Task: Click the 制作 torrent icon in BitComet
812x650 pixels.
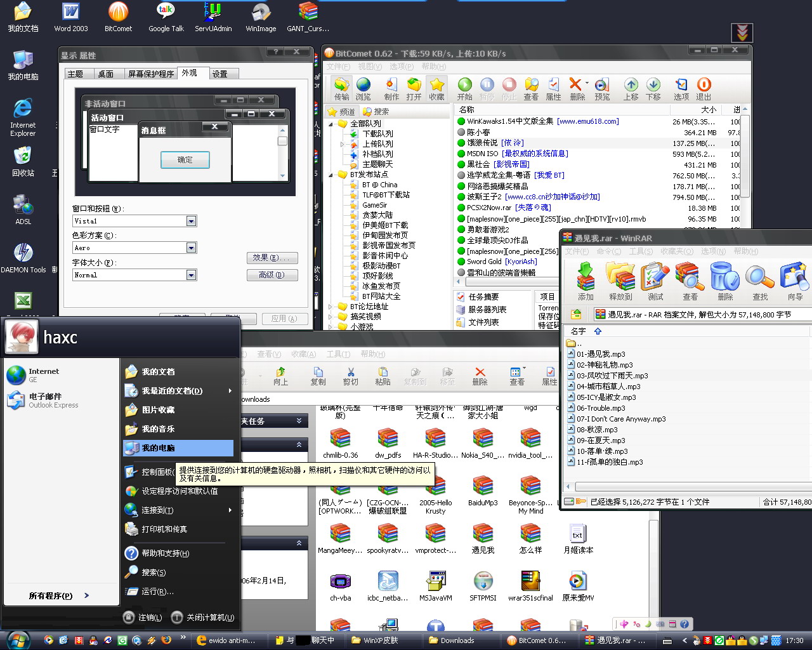Action: click(391, 89)
